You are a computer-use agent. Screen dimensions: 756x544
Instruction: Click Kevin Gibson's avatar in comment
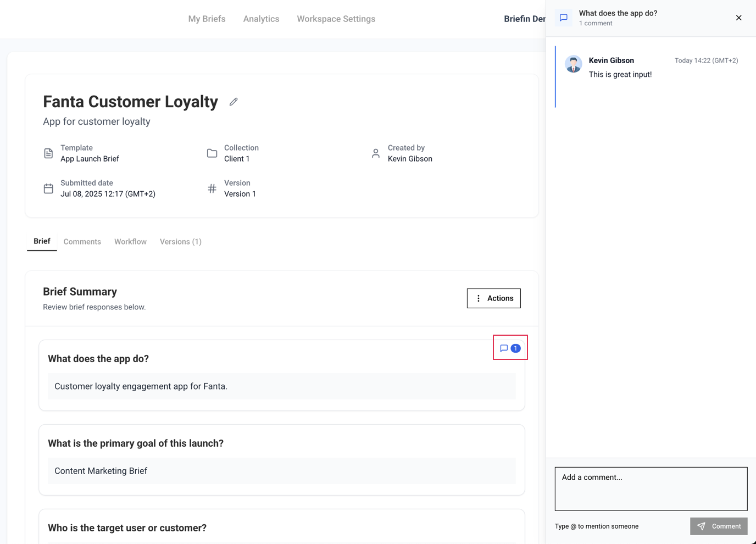(x=574, y=64)
